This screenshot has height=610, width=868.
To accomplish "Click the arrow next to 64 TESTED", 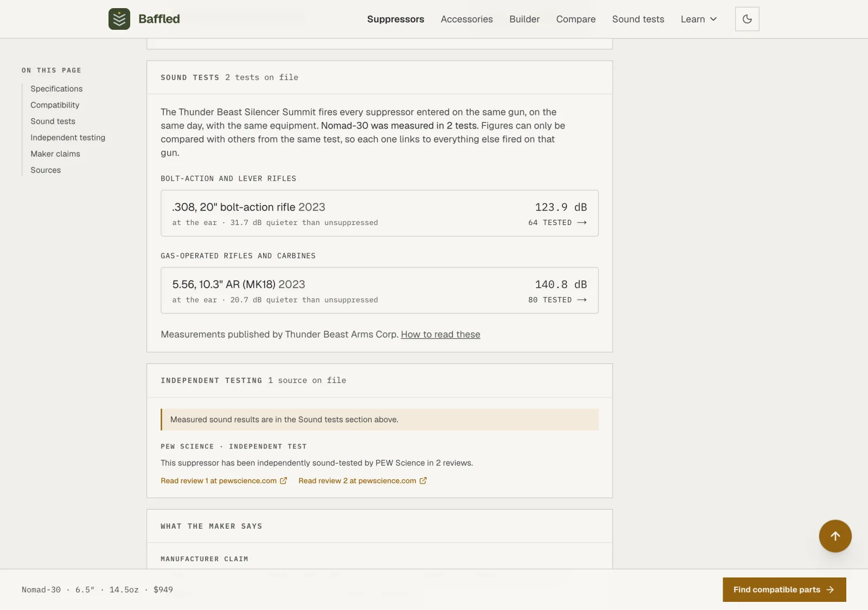I will pos(582,223).
